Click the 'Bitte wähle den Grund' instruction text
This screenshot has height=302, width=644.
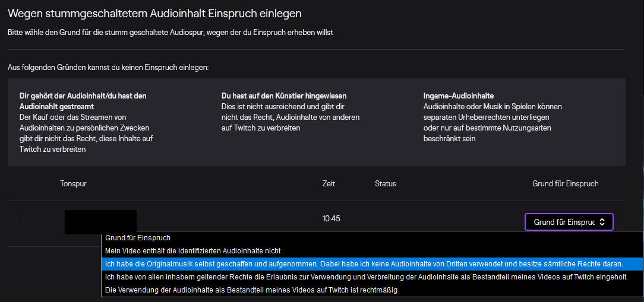point(170,32)
